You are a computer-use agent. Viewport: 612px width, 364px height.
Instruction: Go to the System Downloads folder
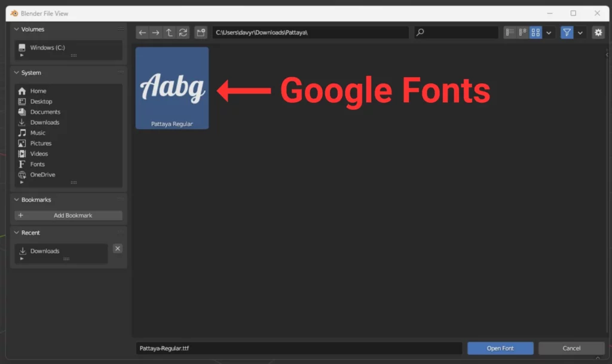pyautogui.click(x=68, y=123)
